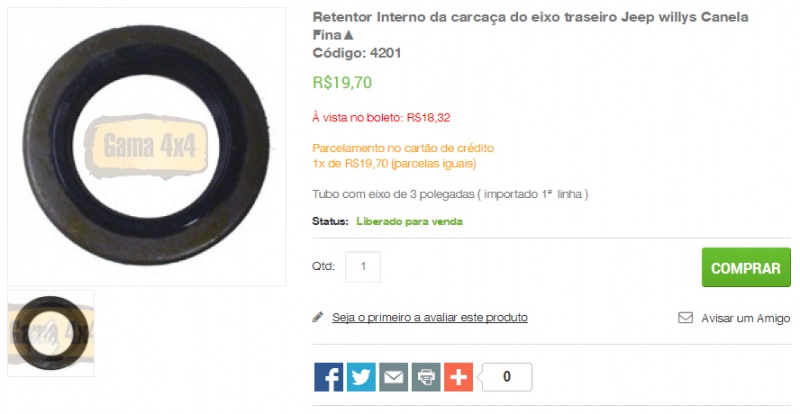800x414 pixels.
Task: Click the Liberado para venda status
Action: click(x=409, y=222)
